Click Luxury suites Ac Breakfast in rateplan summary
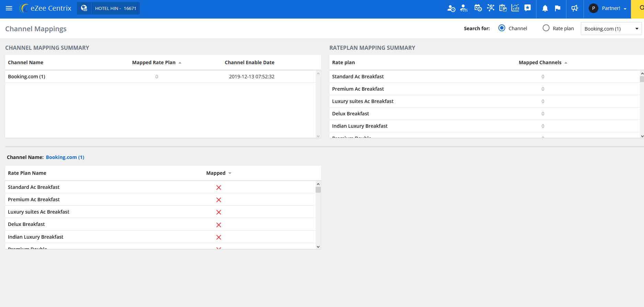 pos(363,101)
